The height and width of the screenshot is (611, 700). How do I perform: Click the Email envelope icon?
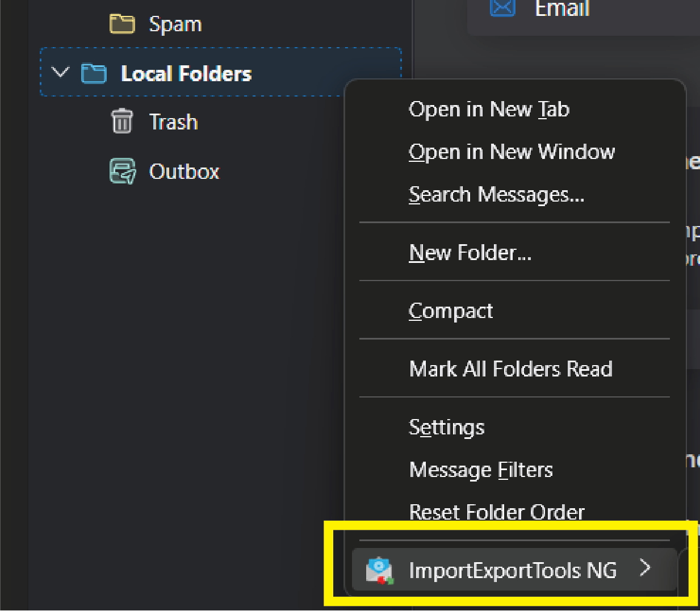click(x=502, y=7)
